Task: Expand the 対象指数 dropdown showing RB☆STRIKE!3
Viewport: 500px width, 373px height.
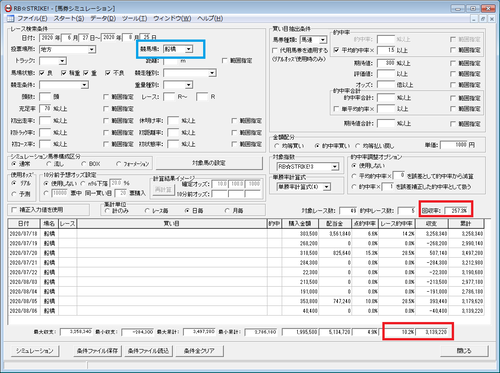Action: click(x=335, y=166)
